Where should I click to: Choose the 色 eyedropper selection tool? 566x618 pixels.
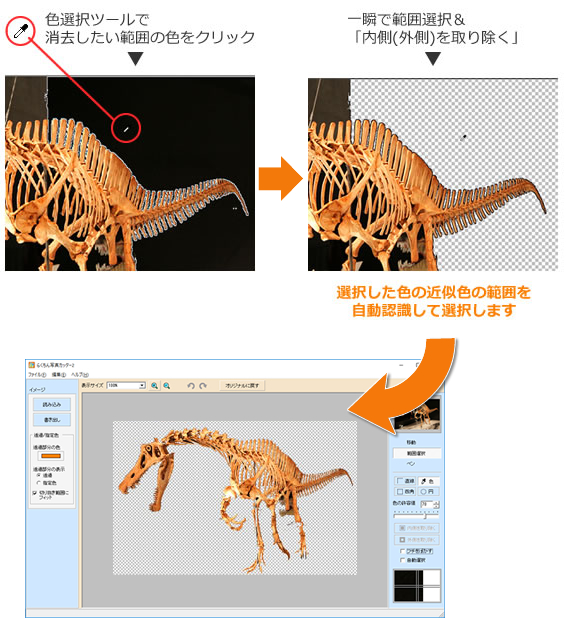[428, 481]
